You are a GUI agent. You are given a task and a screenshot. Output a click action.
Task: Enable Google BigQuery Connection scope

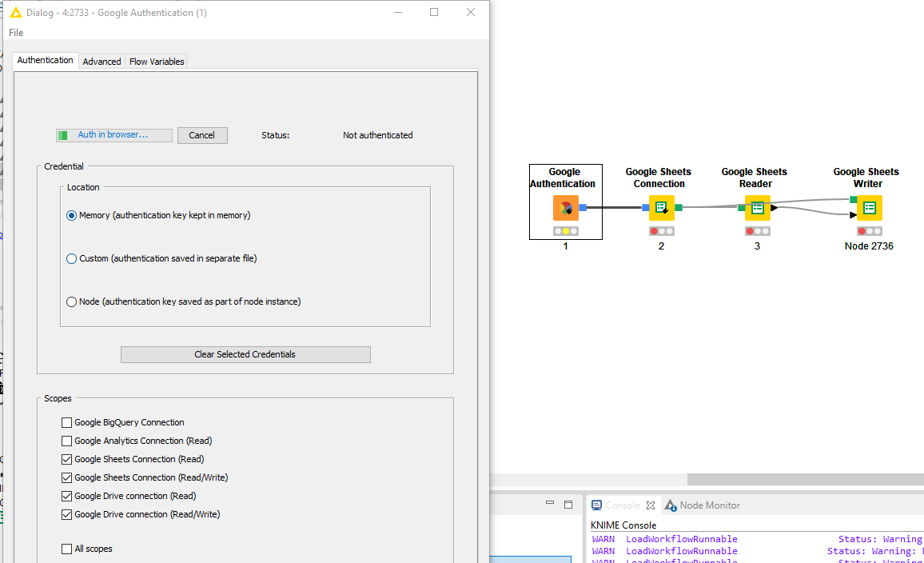coord(66,423)
